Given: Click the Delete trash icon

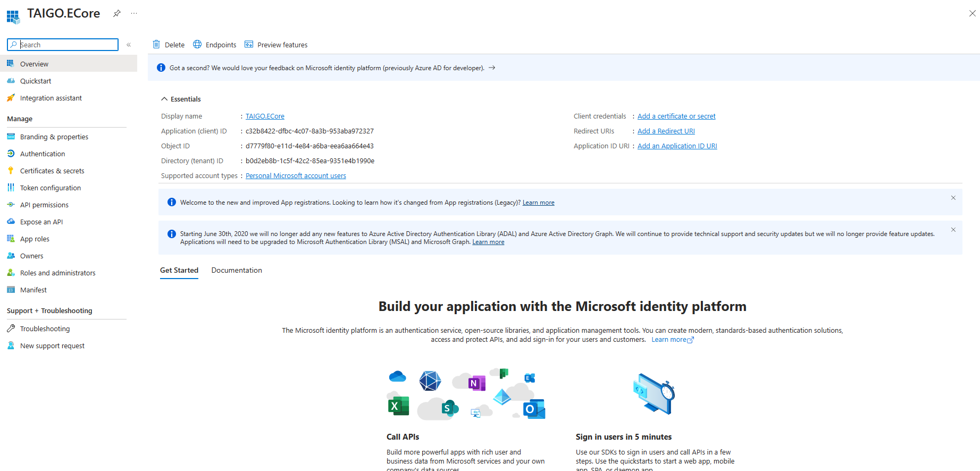Looking at the screenshot, I should [x=156, y=45].
